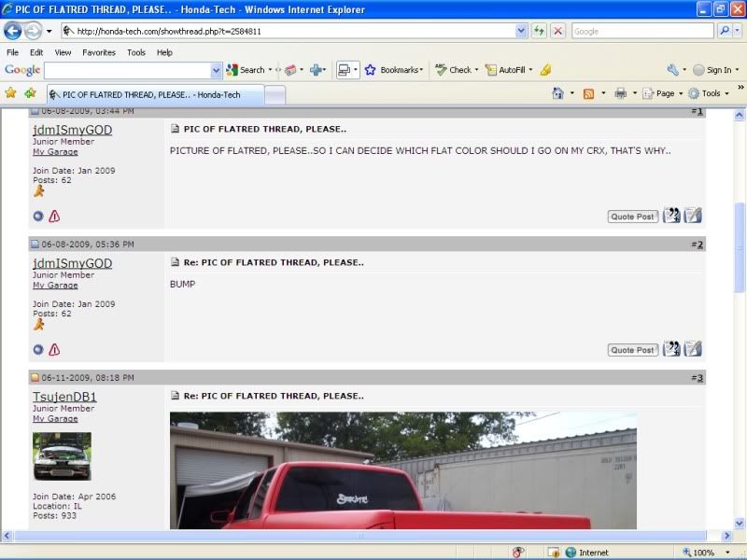Click the browser Back arrow button
This screenshot has width=747, height=560.
pos(12,31)
